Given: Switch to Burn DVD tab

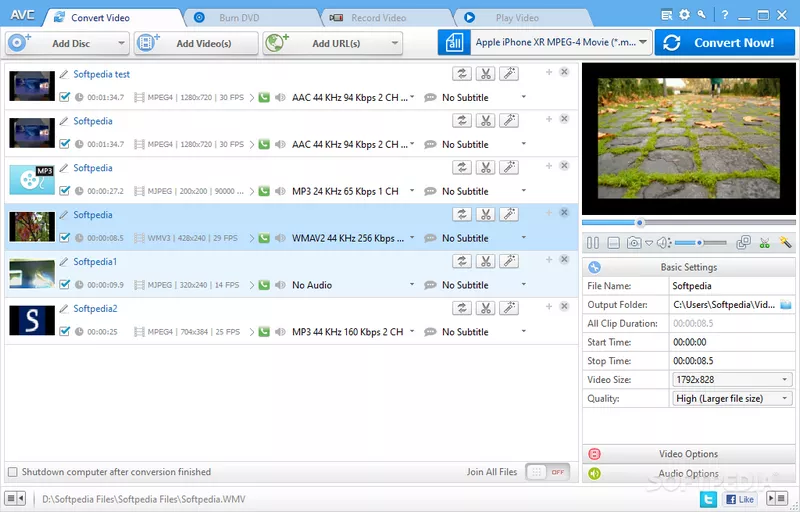Looking at the screenshot, I should coord(252,18).
